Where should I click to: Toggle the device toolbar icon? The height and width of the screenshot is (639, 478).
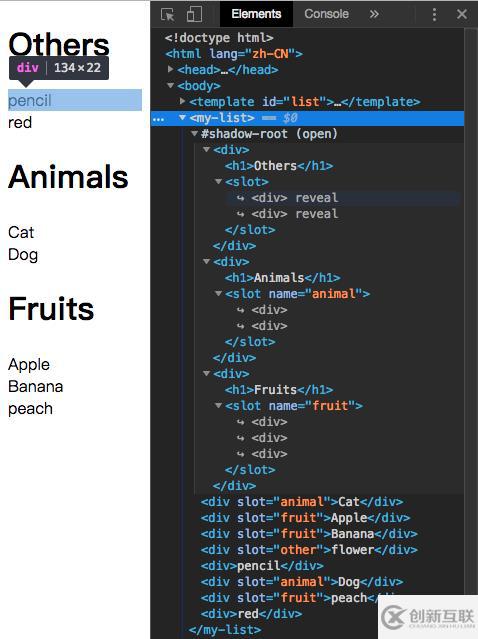click(x=194, y=14)
